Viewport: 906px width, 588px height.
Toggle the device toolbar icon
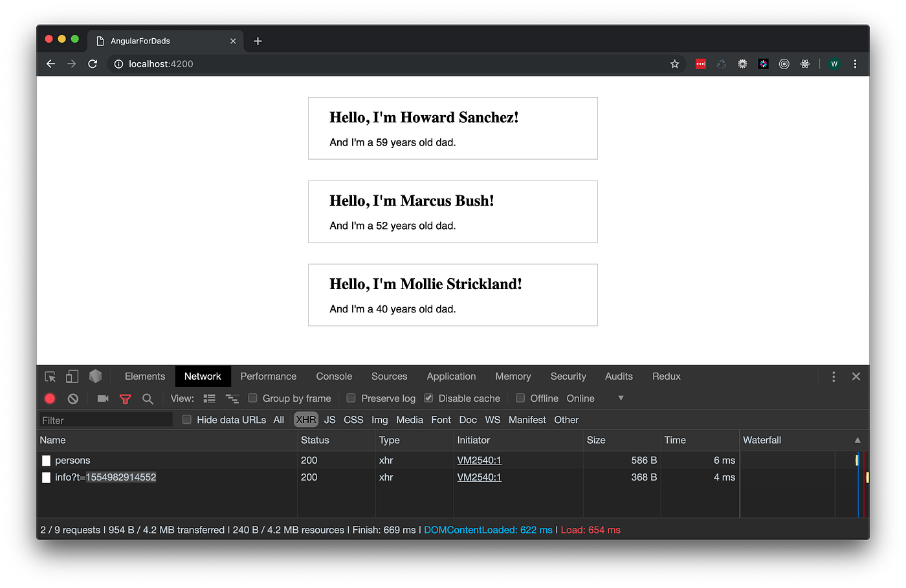point(72,376)
